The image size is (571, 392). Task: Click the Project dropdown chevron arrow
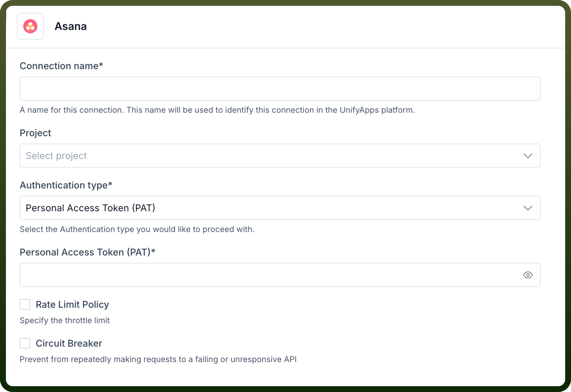(x=528, y=156)
